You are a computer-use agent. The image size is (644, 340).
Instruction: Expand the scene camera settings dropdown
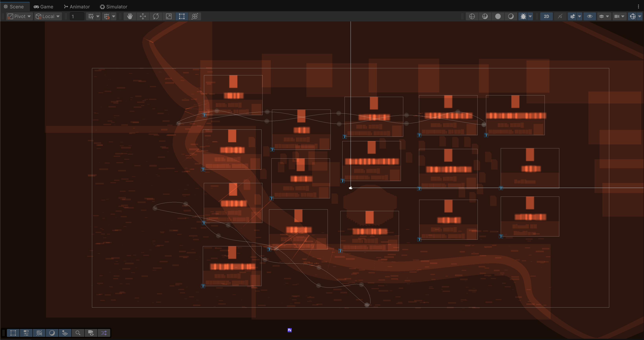(623, 17)
